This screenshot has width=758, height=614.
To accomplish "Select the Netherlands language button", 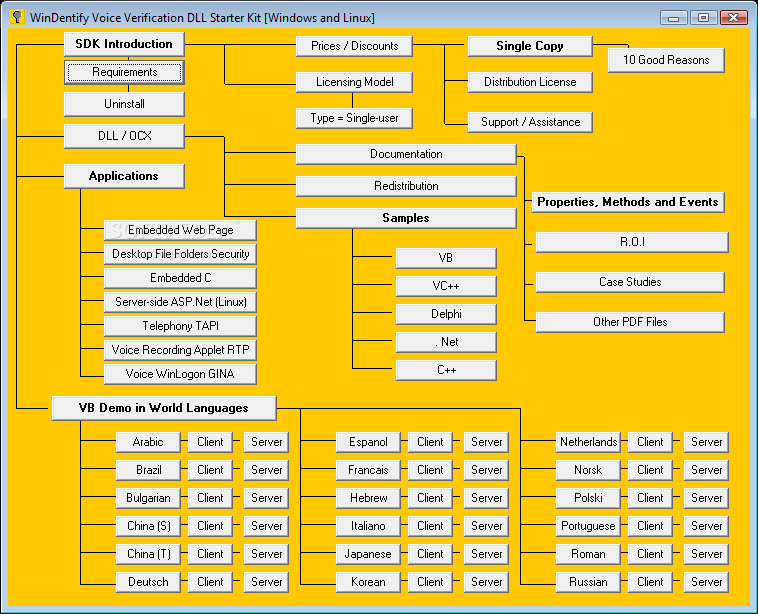I will tap(588, 442).
